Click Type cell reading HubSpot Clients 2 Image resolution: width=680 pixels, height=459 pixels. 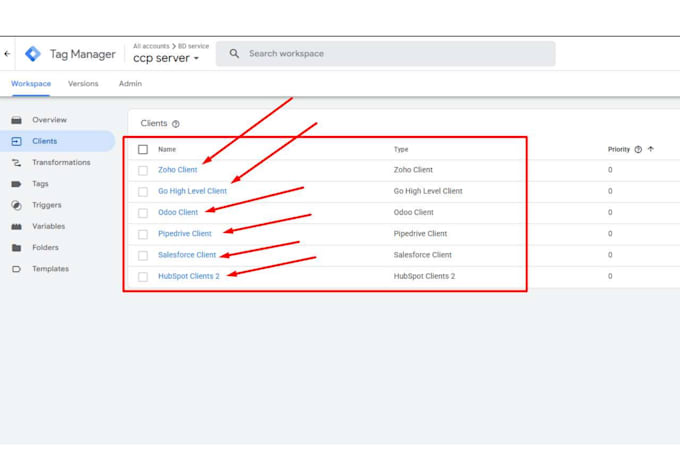coord(425,276)
